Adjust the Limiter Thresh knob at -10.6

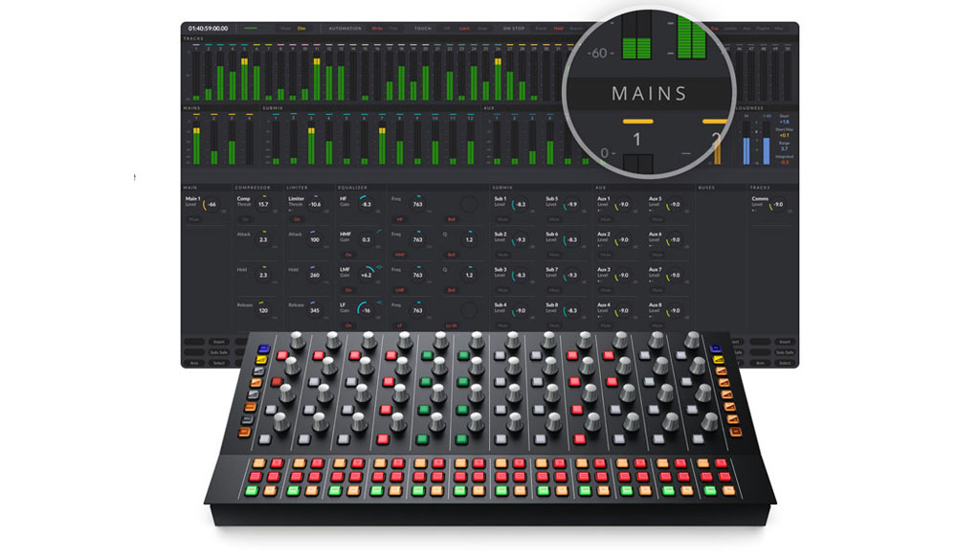(315, 204)
